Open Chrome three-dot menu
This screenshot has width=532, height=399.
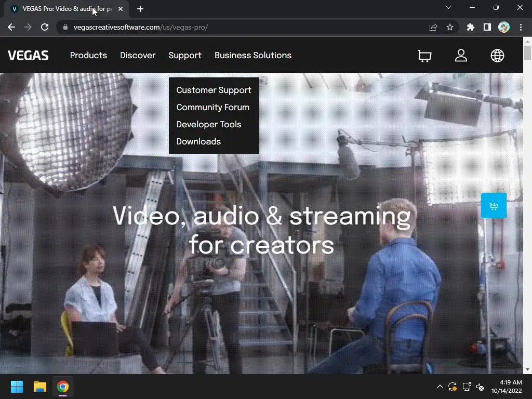tap(521, 27)
